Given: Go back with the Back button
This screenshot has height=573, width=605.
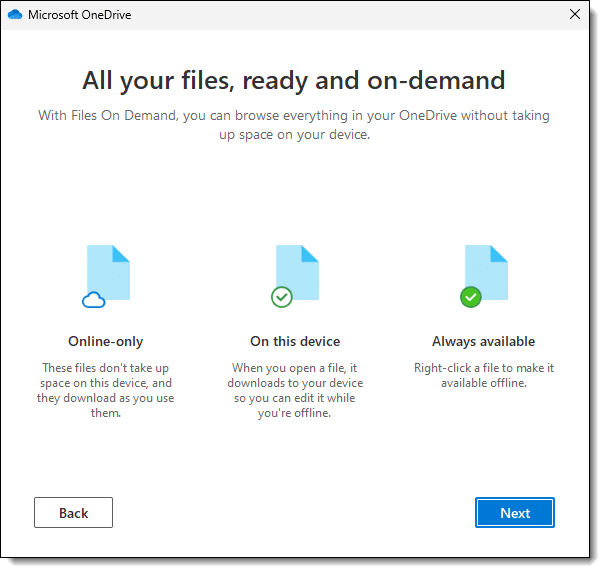Looking at the screenshot, I should 73,512.
